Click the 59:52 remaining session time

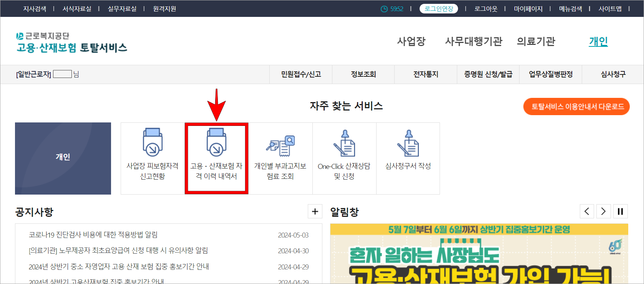[x=397, y=9]
